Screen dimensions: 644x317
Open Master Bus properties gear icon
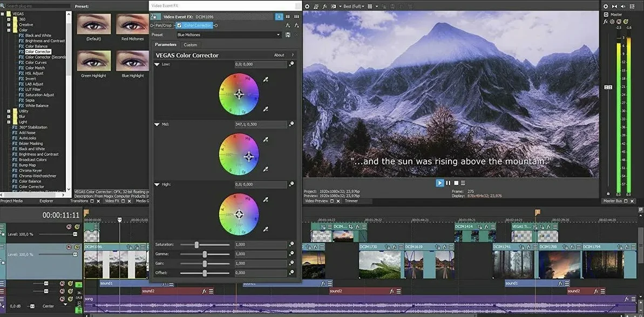pyautogui.click(x=606, y=6)
